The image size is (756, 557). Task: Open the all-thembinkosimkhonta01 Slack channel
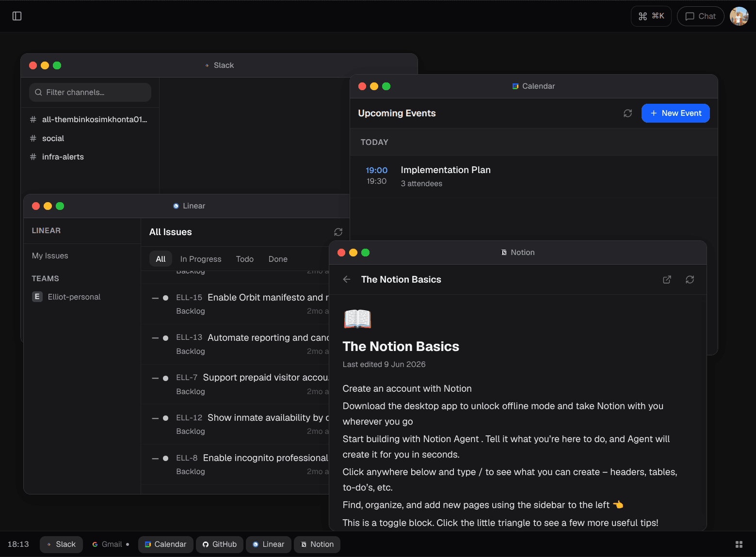click(90, 119)
